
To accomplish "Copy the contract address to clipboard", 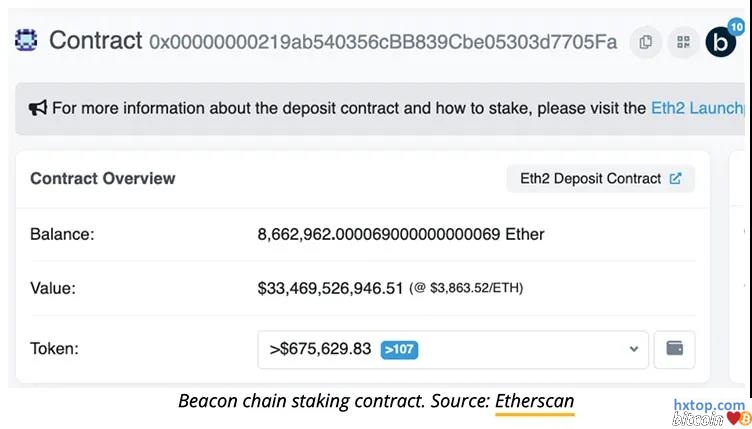I will pyautogui.click(x=646, y=42).
